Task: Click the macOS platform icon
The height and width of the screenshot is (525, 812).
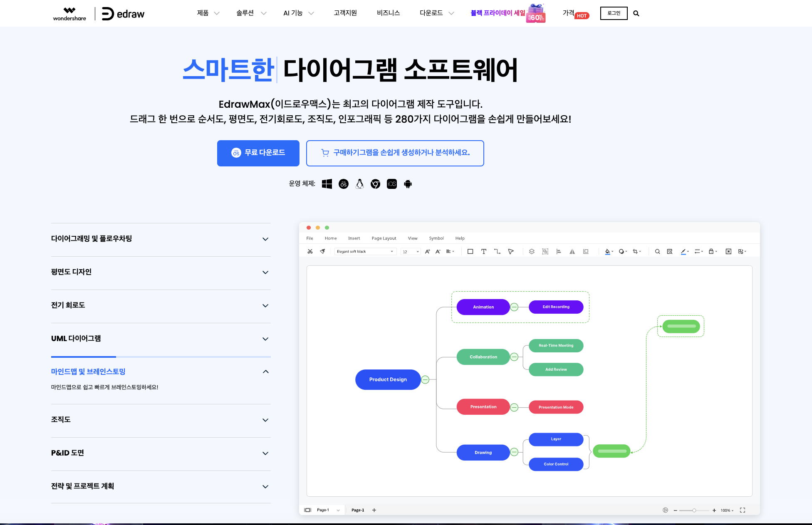Action: pos(344,184)
